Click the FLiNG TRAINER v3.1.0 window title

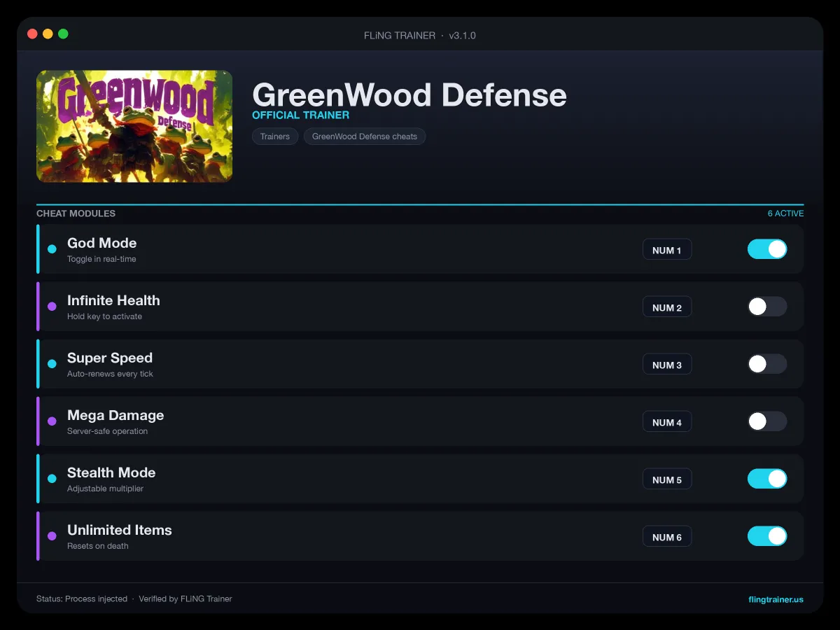click(x=420, y=35)
